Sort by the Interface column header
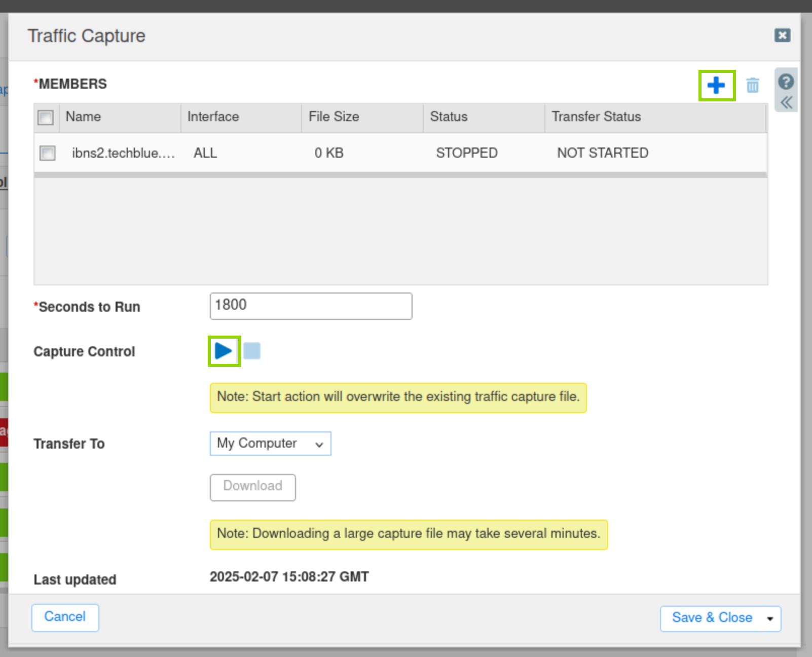The width and height of the screenshot is (812, 657). (213, 117)
